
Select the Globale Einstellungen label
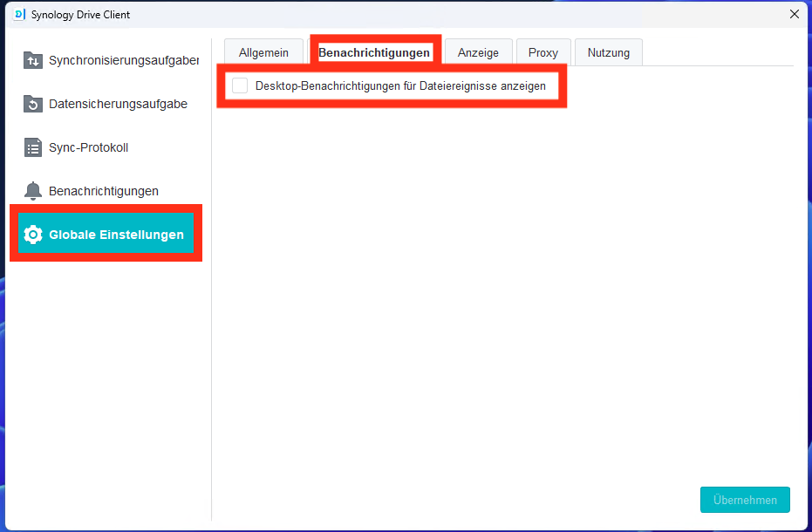tap(116, 235)
